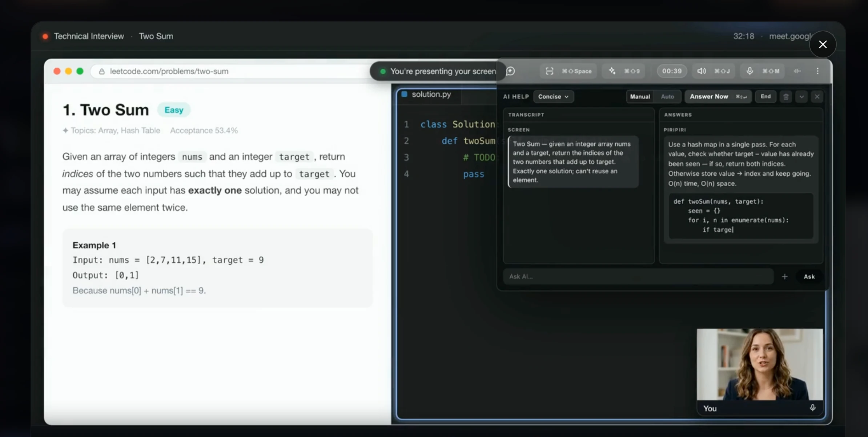This screenshot has height=437, width=868.
Task: Click the yellow minimize button of the browser
Action: click(x=68, y=71)
